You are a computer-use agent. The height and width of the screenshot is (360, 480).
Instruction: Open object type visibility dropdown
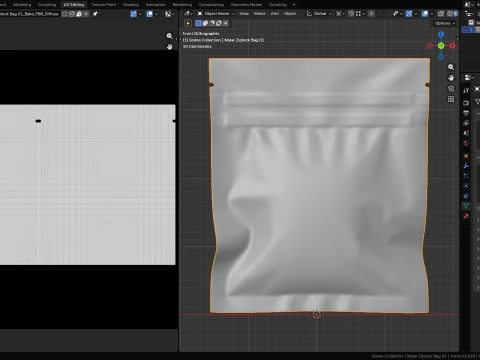[x=397, y=14]
